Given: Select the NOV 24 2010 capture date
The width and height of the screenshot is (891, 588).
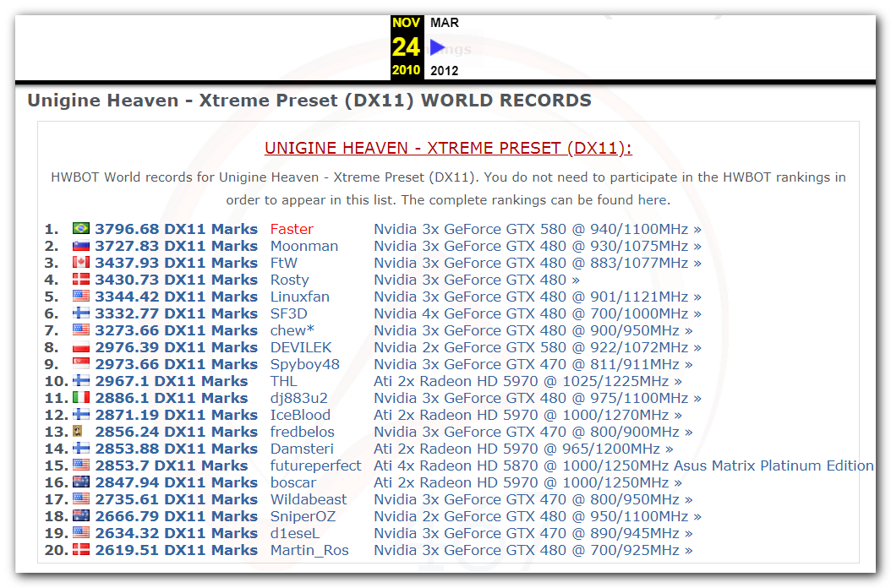Looking at the screenshot, I should (x=407, y=47).
